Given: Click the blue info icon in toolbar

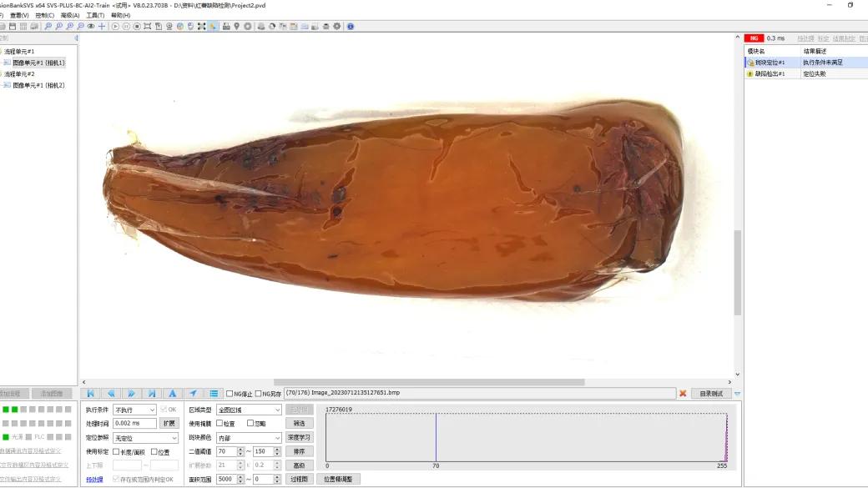Looking at the screenshot, I should (x=351, y=26).
